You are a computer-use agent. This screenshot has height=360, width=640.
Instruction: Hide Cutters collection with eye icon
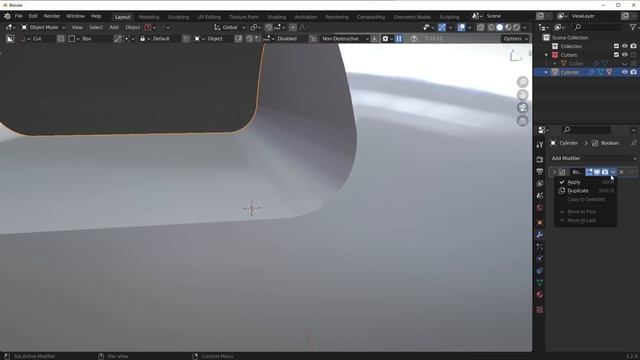click(x=625, y=55)
